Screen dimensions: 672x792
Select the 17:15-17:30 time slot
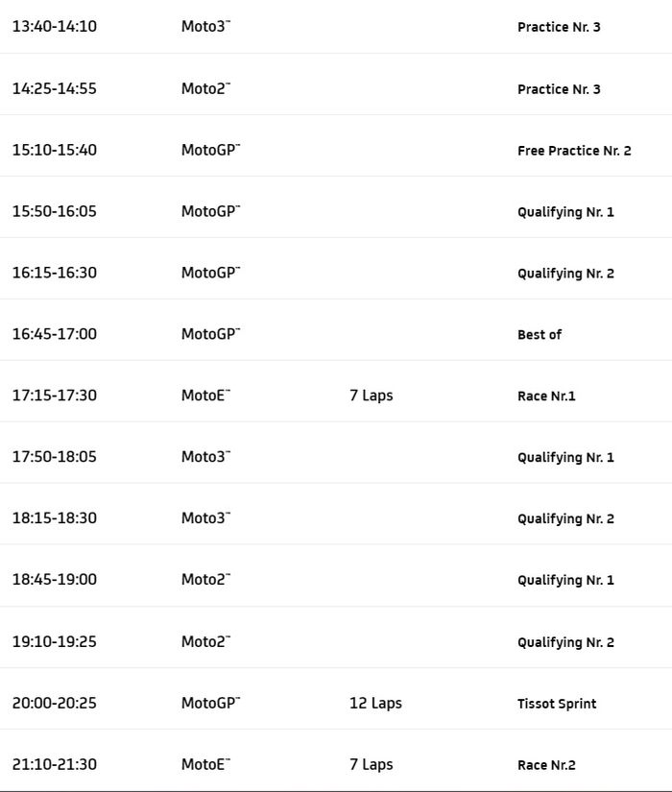click(x=54, y=396)
